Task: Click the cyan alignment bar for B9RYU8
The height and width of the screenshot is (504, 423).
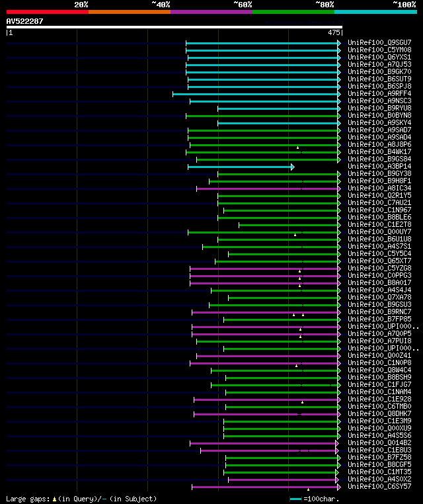Action: click(x=278, y=108)
